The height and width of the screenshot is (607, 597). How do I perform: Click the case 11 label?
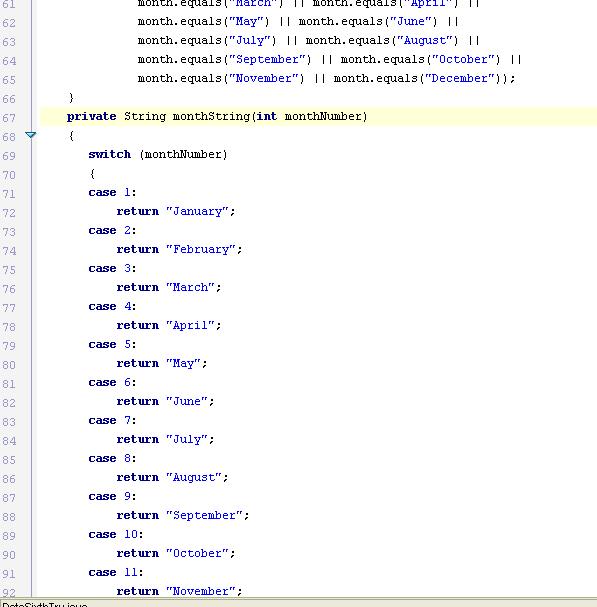pos(116,572)
